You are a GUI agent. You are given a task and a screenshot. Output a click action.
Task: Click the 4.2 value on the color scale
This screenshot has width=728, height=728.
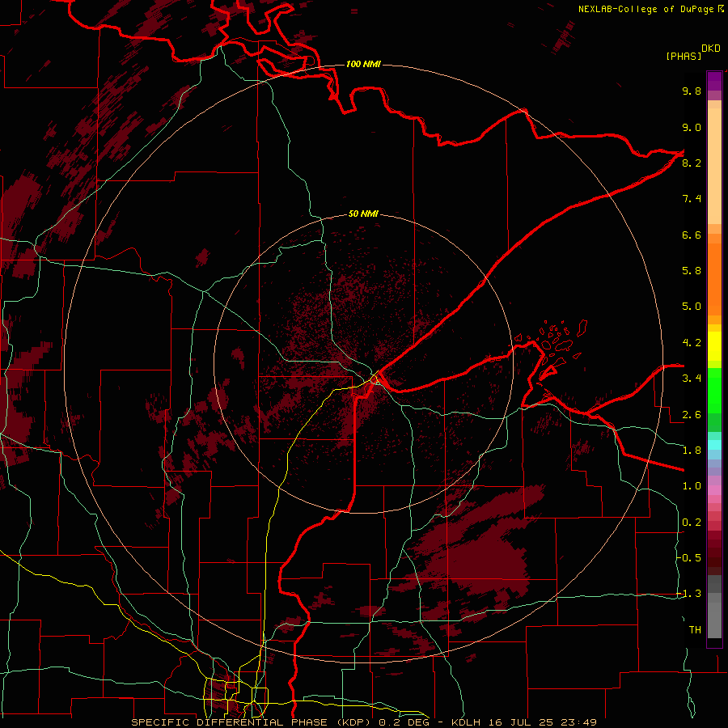click(692, 343)
